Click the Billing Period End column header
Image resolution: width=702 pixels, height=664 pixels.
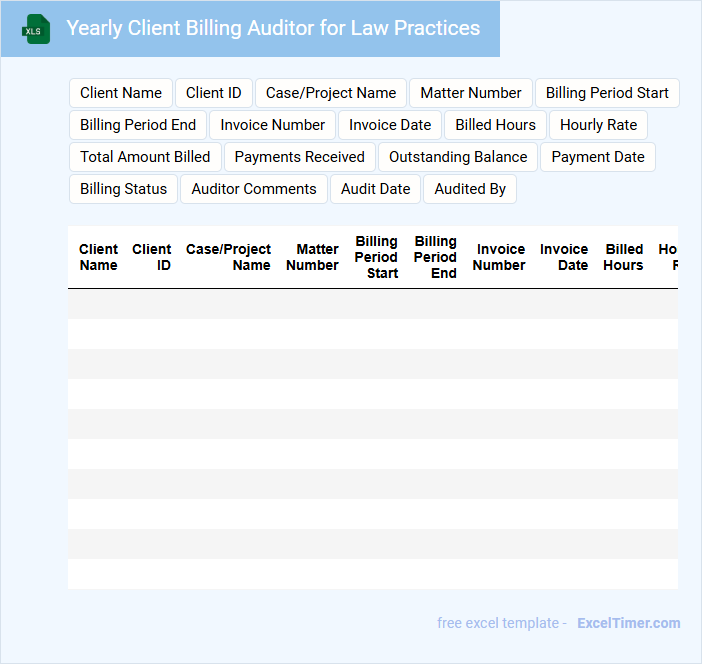pos(435,257)
